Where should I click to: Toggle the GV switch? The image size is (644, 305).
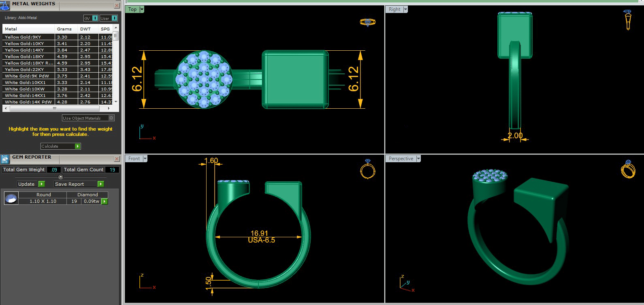91,18
